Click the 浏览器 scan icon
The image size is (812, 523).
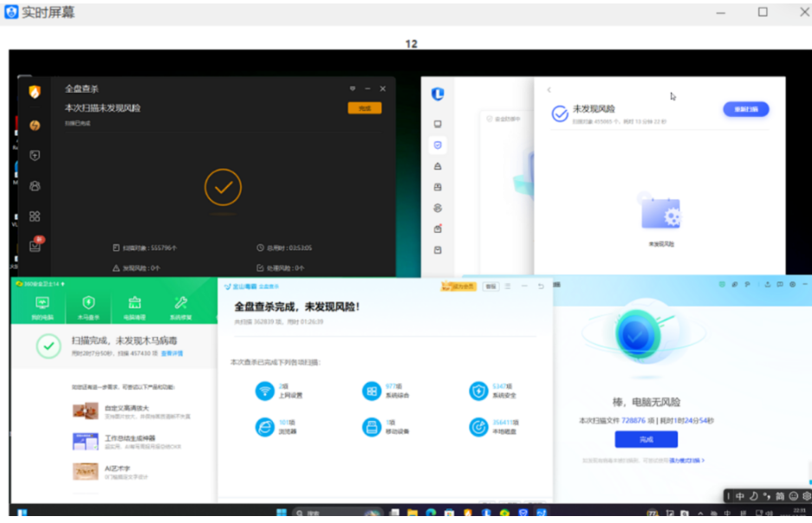(x=264, y=427)
